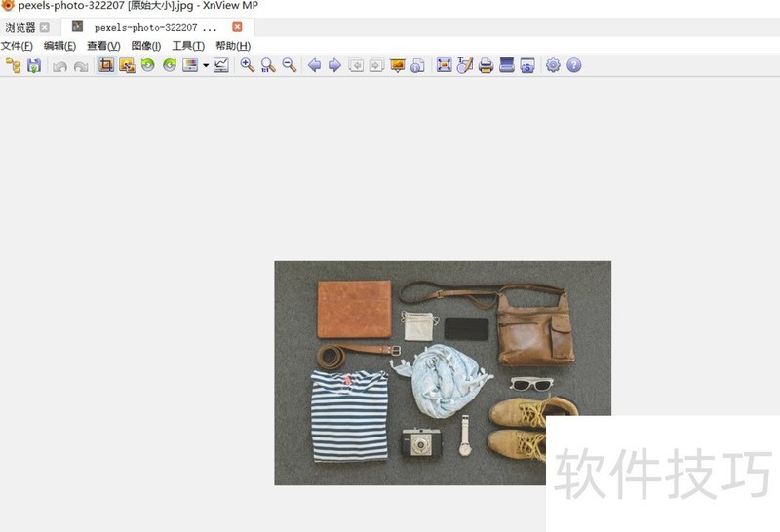Screen dimensions: 780x532
Task: Click the grayed previous page icon
Action: 356,65
